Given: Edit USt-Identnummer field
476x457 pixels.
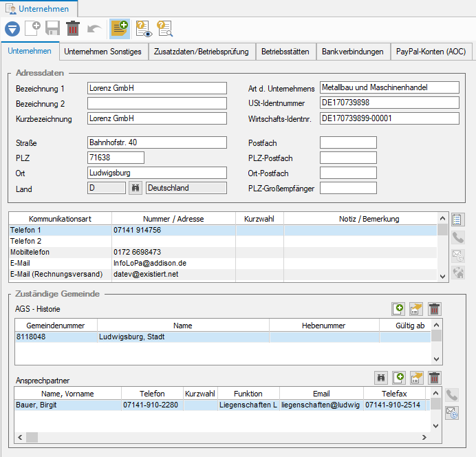Looking at the screenshot, I should tap(389, 103).
